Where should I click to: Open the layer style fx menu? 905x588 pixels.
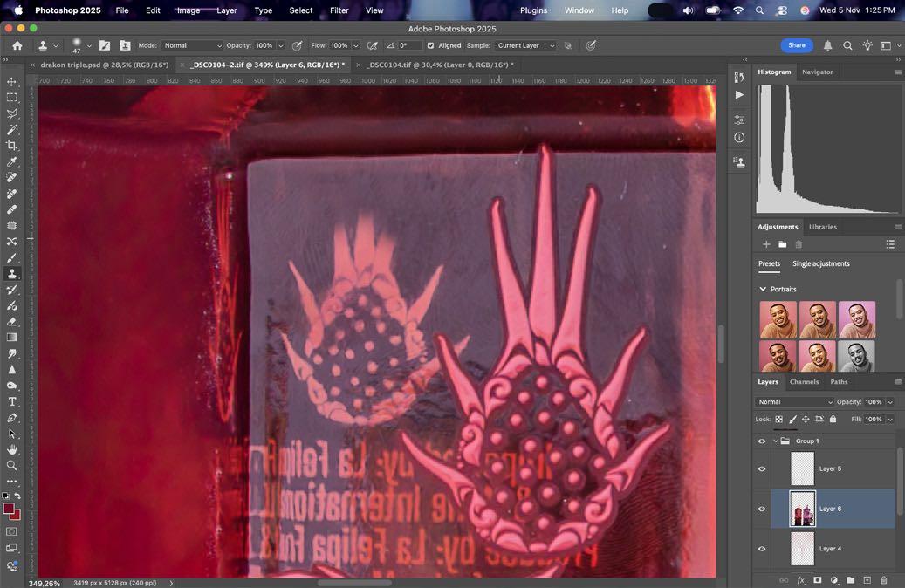(801, 580)
